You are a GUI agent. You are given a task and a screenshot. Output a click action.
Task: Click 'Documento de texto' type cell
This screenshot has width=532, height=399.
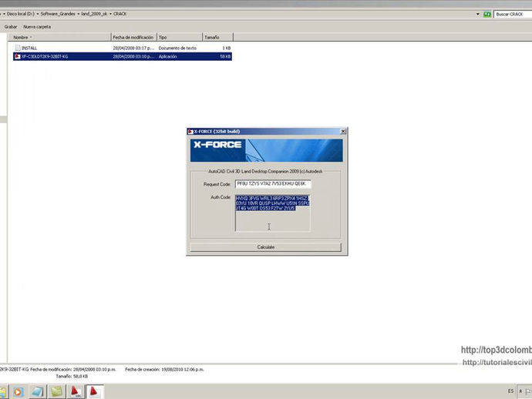click(x=177, y=48)
